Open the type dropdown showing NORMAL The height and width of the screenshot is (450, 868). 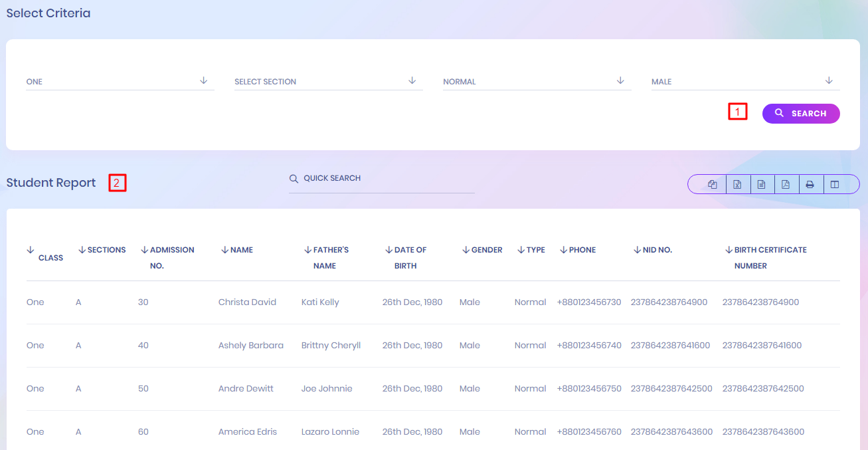pyautogui.click(x=537, y=81)
